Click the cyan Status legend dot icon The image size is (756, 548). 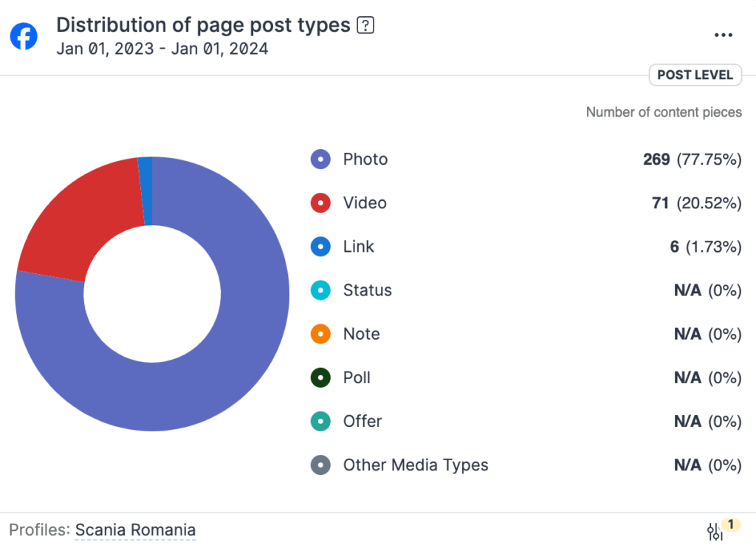[320, 290]
